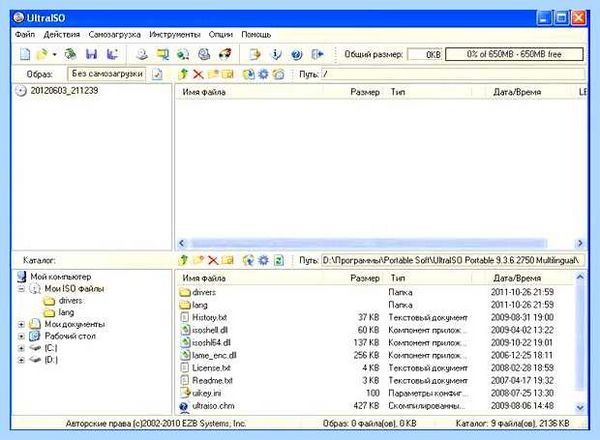600x440 pixels.
Task: Select the lame_enc.dll file
Action: pyautogui.click(x=214, y=355)
